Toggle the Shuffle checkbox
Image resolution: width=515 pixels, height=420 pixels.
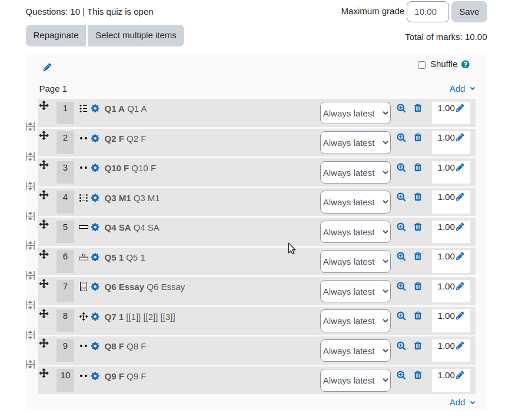(x=422, y=65)
